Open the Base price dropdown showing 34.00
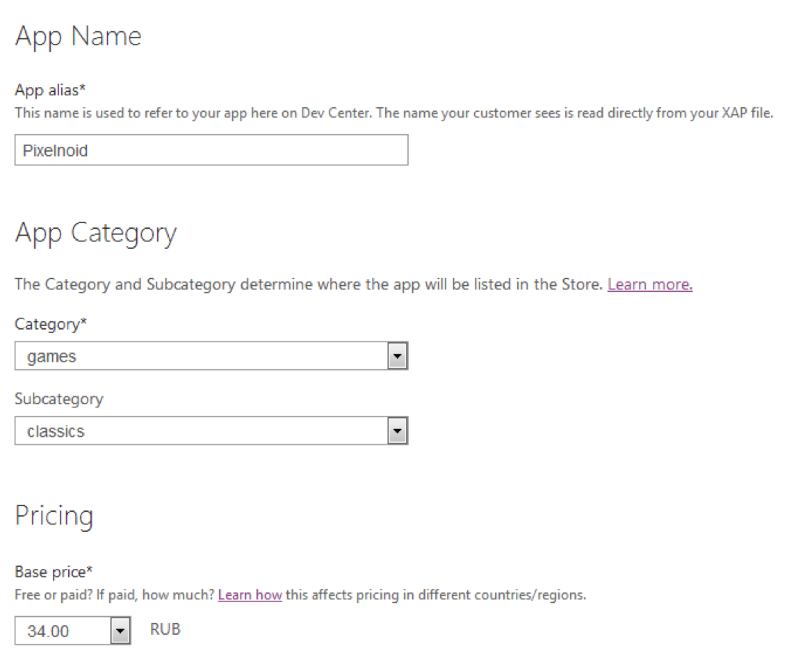Image resolution: width=812 pixels, height=662 pixels. 64,631
